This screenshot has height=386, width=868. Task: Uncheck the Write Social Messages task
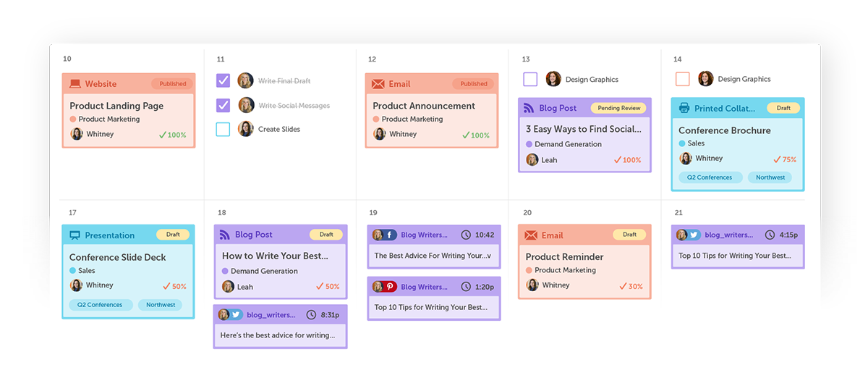(223, 105)
